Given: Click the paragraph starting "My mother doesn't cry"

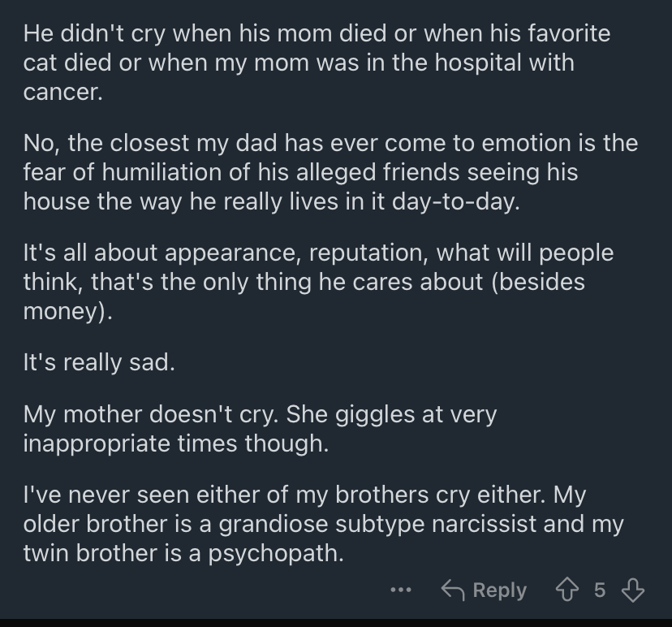Looking at the screenshot, I should click(x=260, y=429).
